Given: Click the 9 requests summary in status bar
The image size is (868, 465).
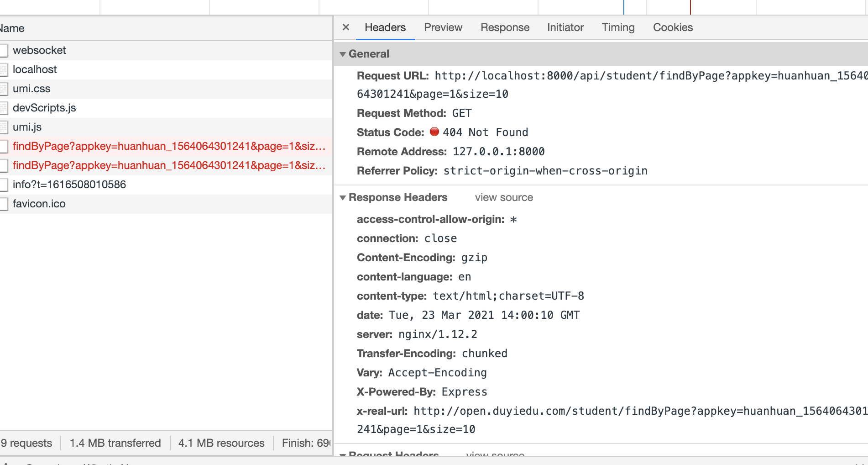Looking at the screenshot, I should [x=26, y=443].
